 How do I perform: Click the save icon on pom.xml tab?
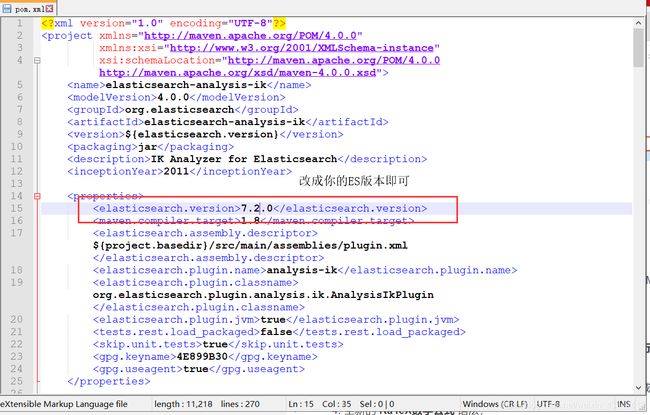tap(7, 9)
